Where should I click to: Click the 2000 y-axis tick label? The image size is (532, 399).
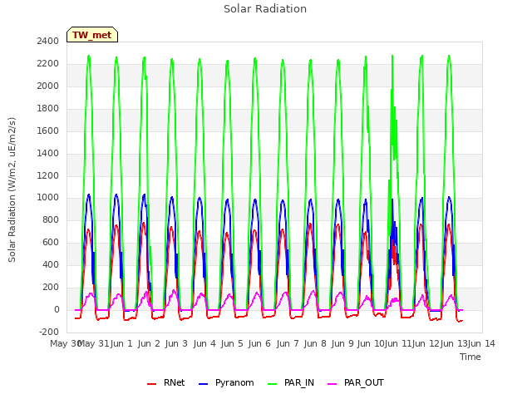click(x=48, y=86)
